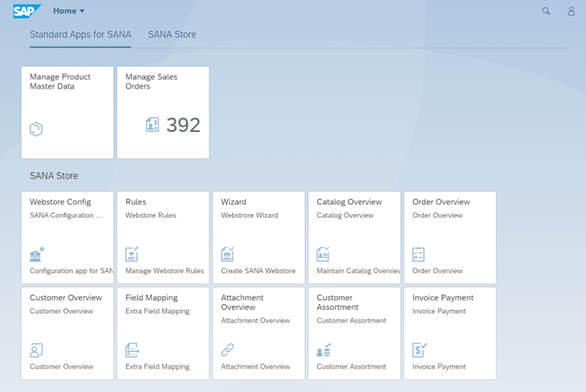This screenshot has width=586, height=392.
Task: Click 'SANA Configuration ...' subtitle text
Action: click(66, 215)
